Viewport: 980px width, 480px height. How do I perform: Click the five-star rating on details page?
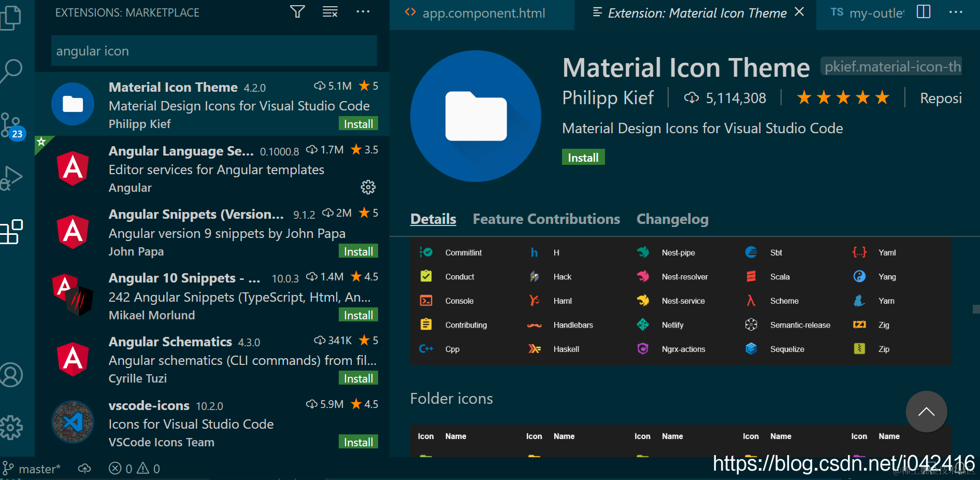(843, 97)
